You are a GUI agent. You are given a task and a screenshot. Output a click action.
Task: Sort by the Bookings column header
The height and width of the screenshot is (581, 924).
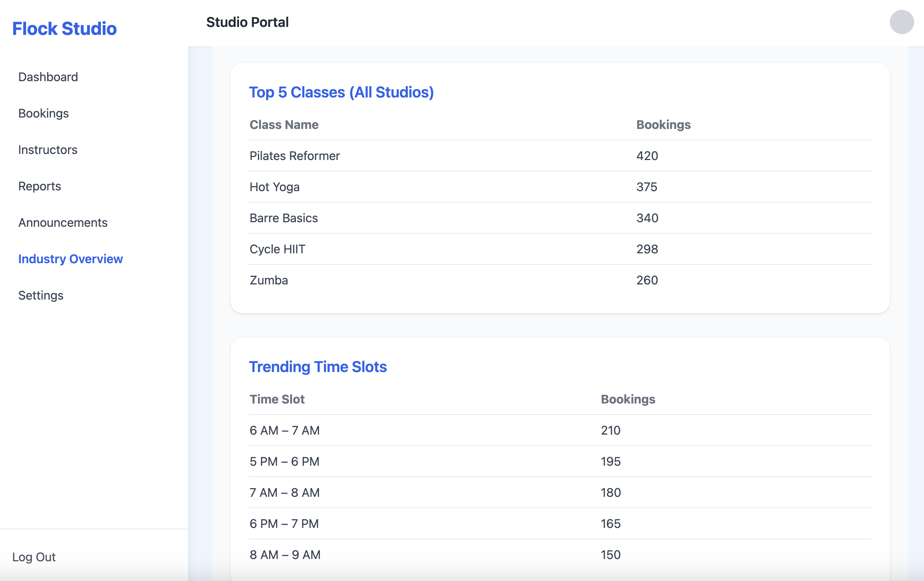(x=663, y=124)
